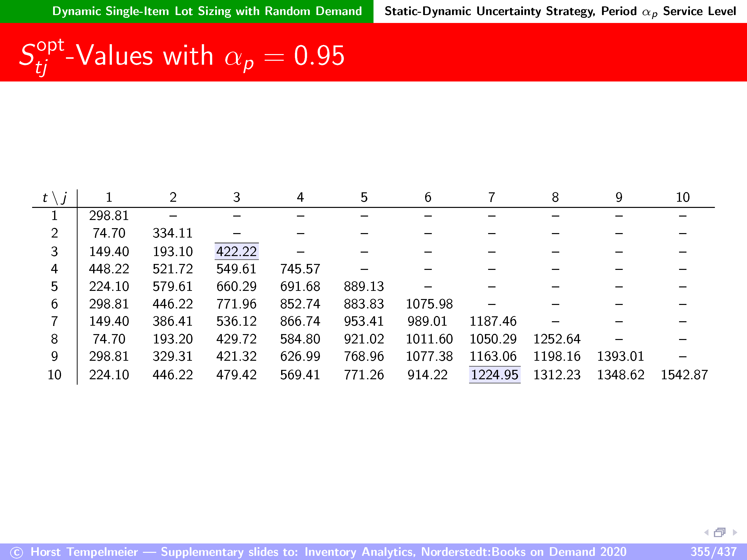Open the 'Dynamic Single-Item Lot Sizing' section link
Image resolution: width=747 pixels, height=560 pixels.
207,11
